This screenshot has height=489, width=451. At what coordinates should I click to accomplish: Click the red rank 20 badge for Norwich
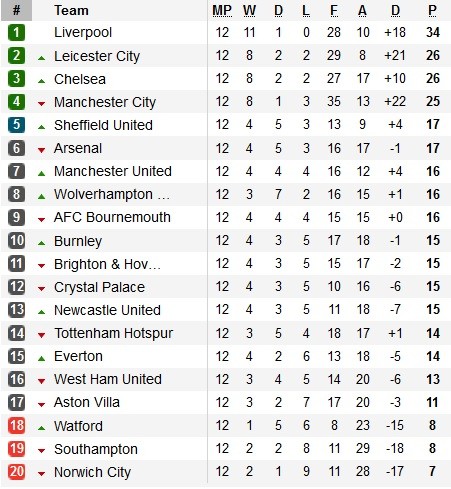coord(16,471)
